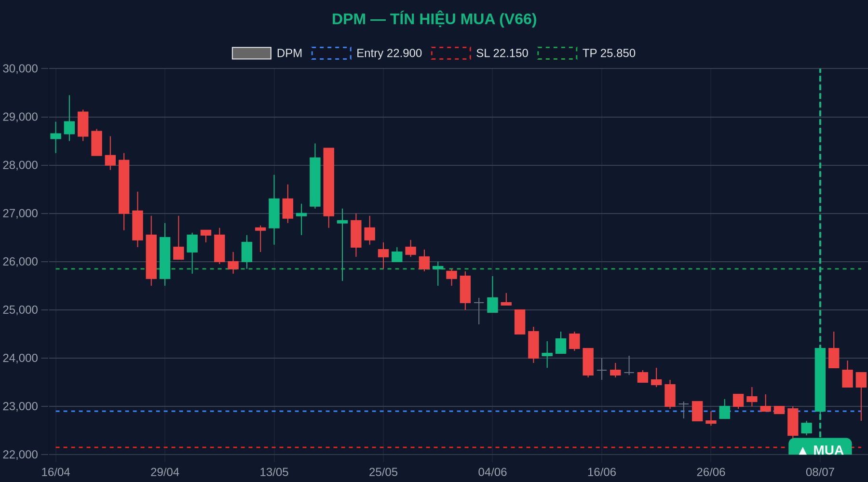Click the 27,000 price axis label
This screenshot has width=868, height=482.
(x=20, y=213)
